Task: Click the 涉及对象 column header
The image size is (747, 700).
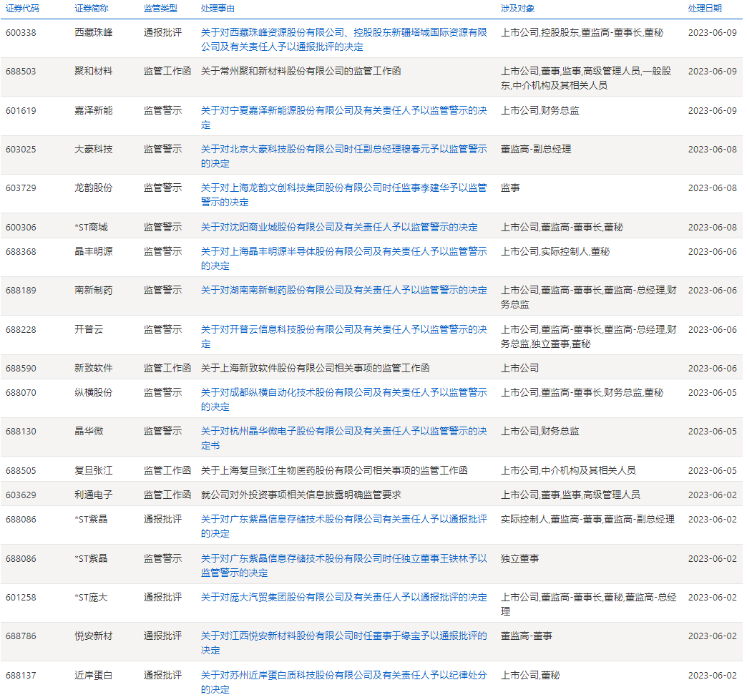Action: coord(518,9)
